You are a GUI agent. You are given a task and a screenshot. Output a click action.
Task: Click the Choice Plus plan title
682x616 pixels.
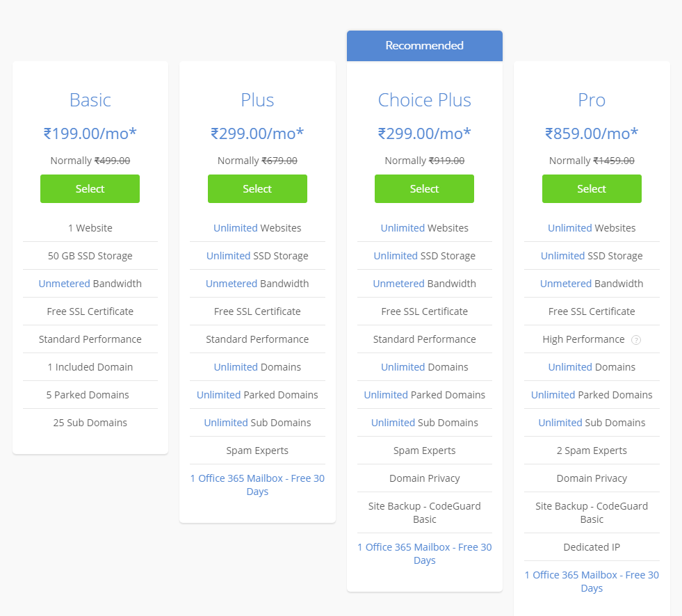tap(425, 100)
